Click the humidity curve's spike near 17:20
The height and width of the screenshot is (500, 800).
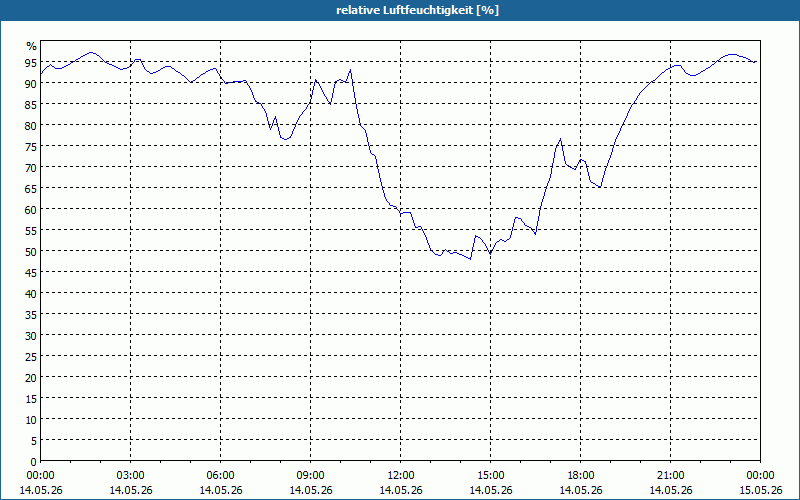(x=560, y=139)
